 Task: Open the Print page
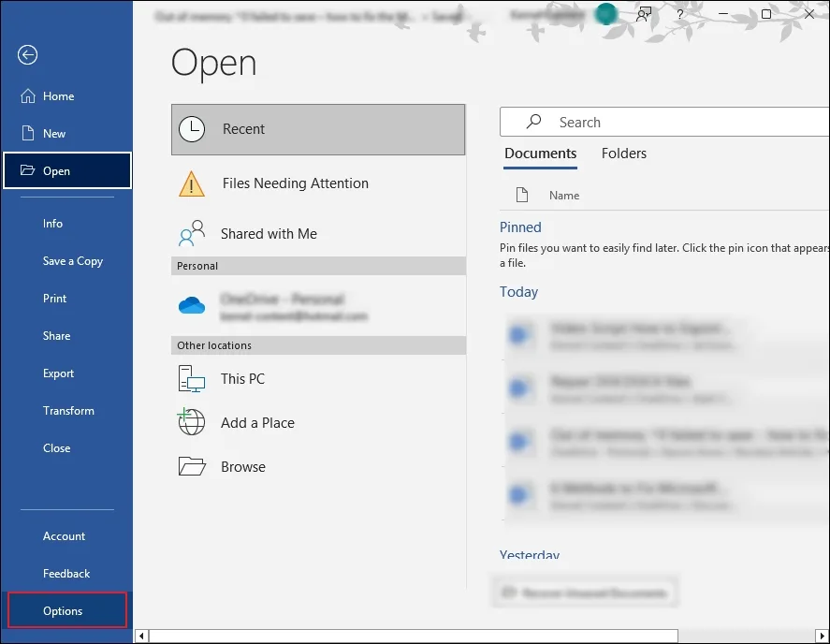(66, 299)
